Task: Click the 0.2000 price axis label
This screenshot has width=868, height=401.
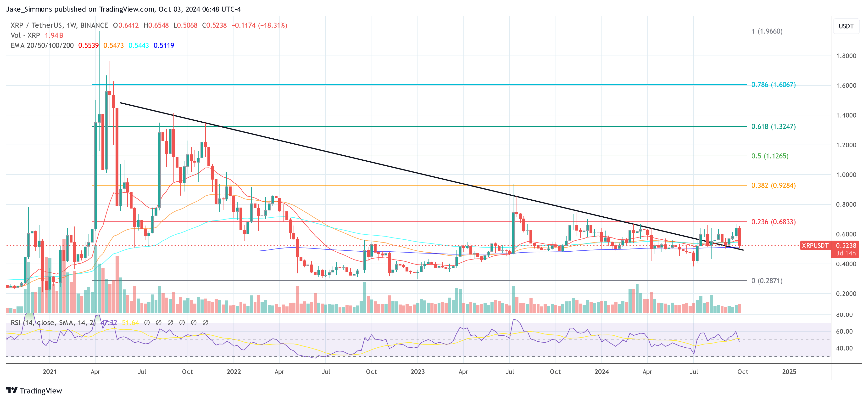Action: click(x=846, y=294)
